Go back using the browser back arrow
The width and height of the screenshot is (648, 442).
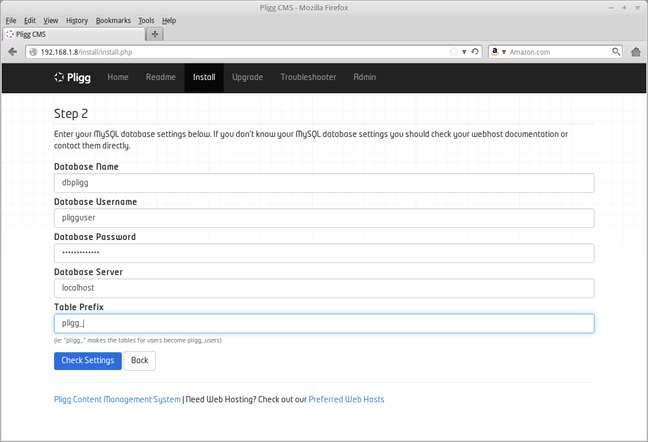tap(12, 52)
